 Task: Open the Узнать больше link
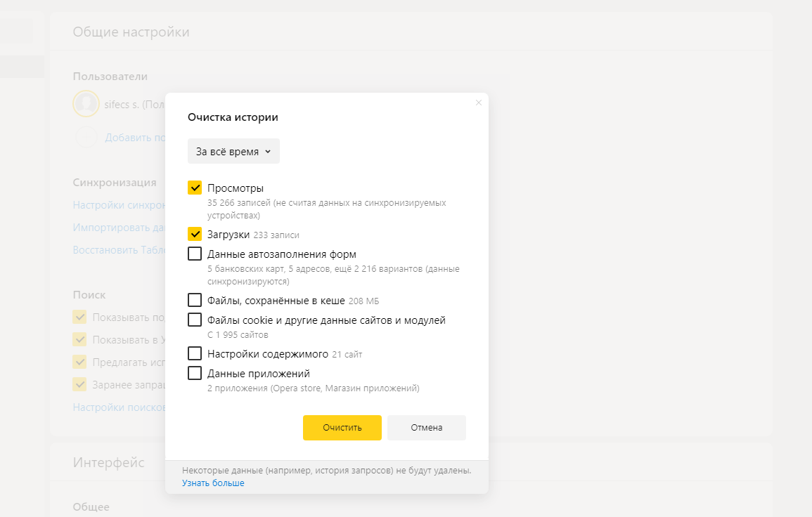point(213,483)
